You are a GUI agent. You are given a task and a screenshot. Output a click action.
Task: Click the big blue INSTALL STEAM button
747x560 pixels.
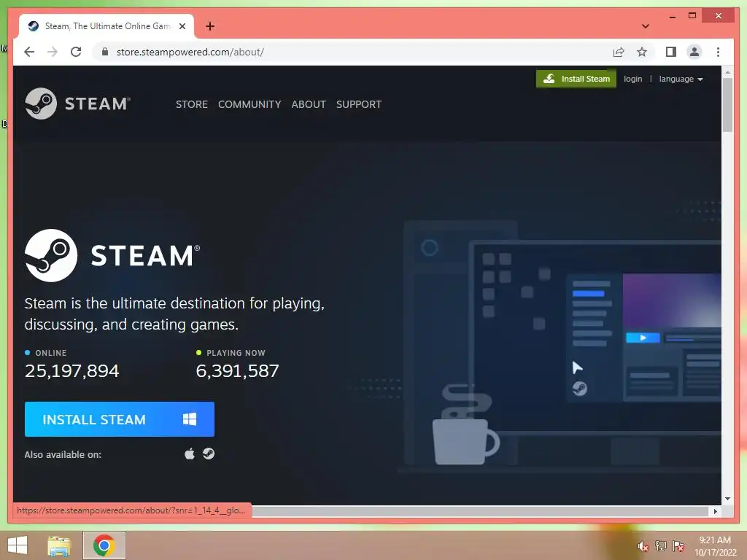120,419
